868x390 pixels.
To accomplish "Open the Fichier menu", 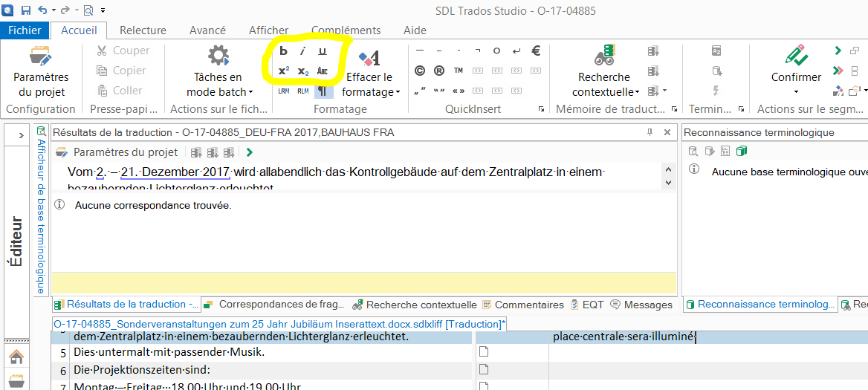I will click(x=25, y=30).
